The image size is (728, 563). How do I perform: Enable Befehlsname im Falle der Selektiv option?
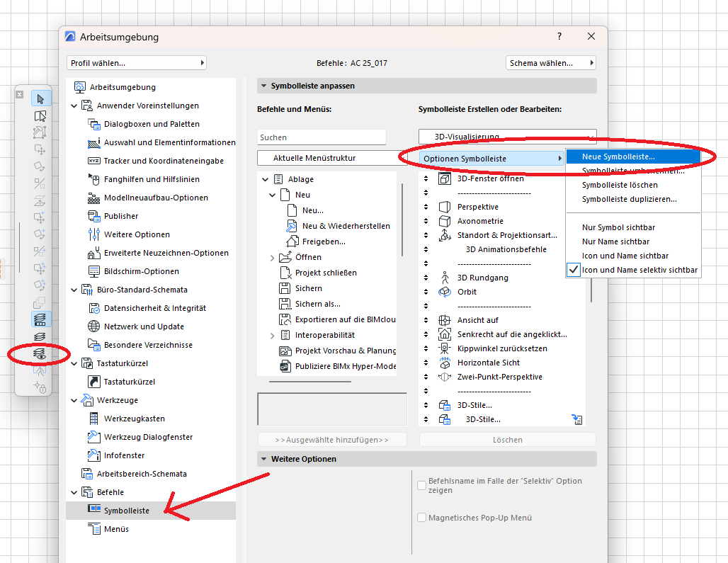click(421, 486)
